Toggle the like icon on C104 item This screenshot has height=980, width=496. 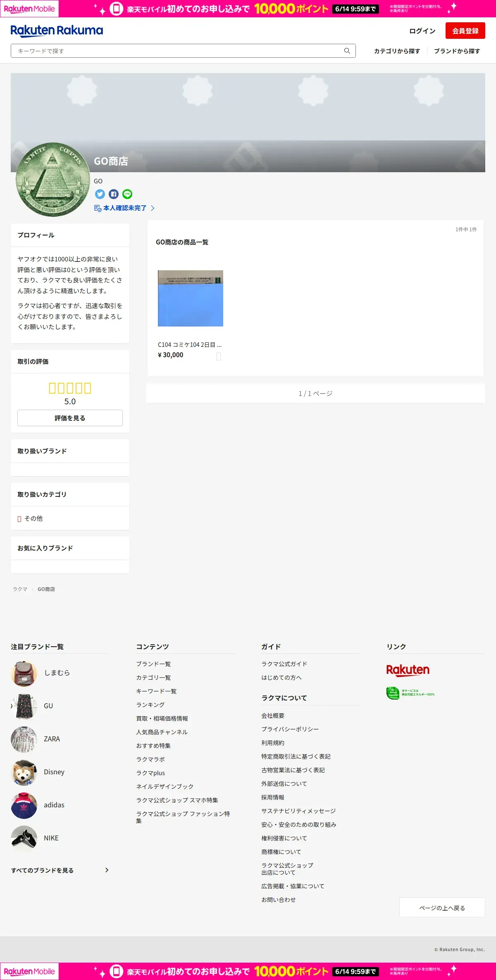pyautogui.click(x=219, y=356)
